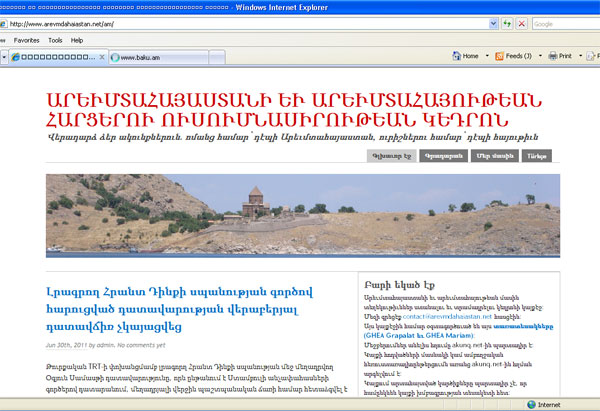Click the page icon in address bar

(x=5, y=24)
